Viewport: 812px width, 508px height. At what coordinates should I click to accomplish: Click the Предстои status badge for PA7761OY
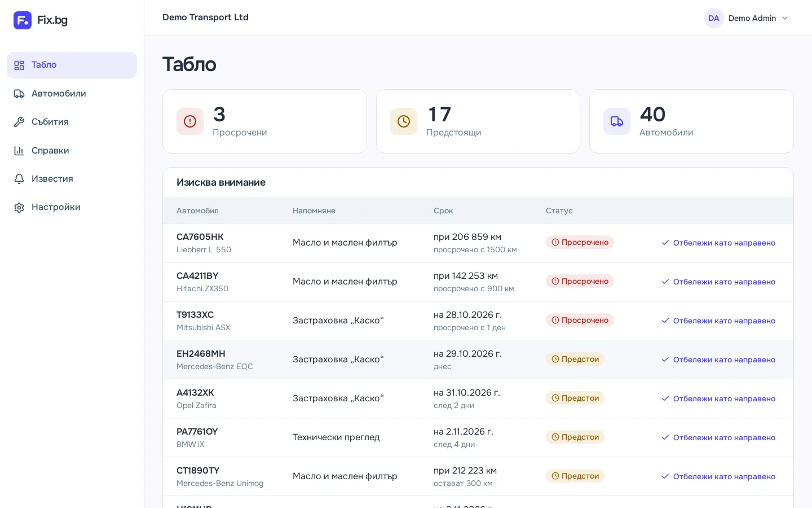tap(575, 437)
